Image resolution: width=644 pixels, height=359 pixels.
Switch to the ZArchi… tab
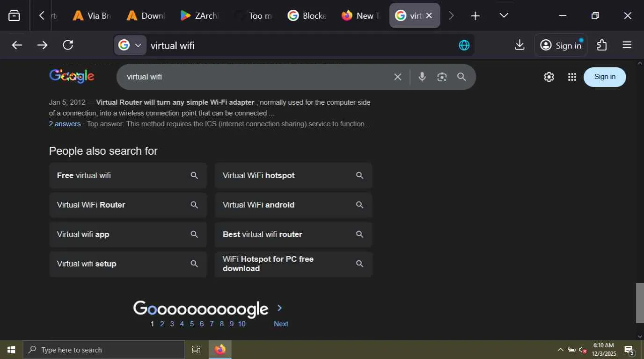(x=199, y=15)
